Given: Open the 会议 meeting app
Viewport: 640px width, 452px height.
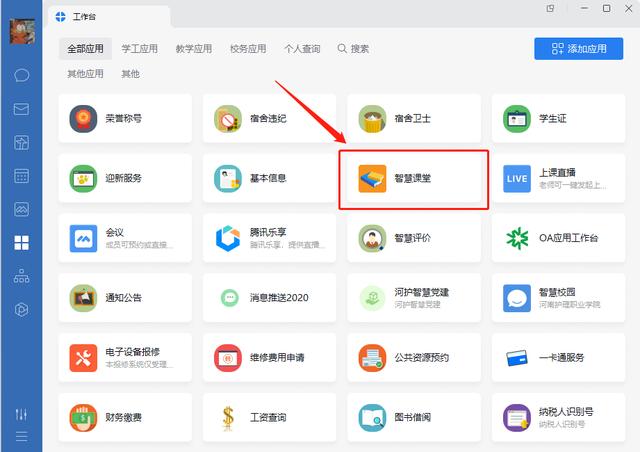Looking at the screenshot, I should [x=125, y=238].
